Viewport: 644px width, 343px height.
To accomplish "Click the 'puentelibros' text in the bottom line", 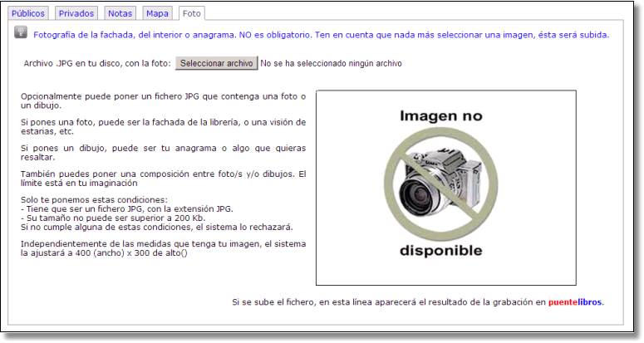I will (575, 302).
